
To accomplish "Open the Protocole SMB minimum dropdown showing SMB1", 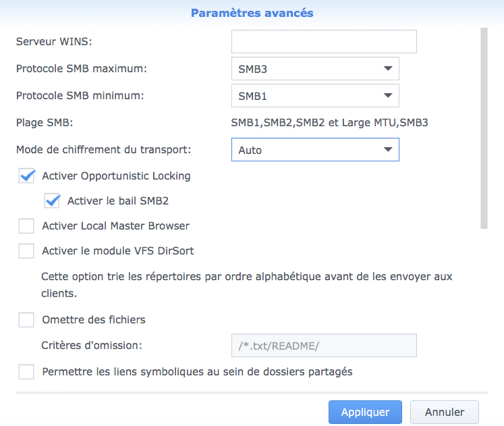I will [x=315, y=95].
